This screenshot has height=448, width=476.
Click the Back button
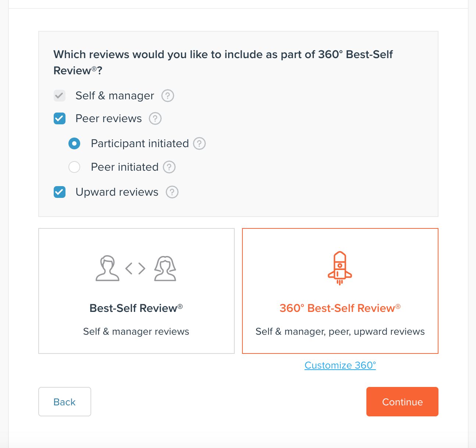pyautogui.click(x=65, y=402)
